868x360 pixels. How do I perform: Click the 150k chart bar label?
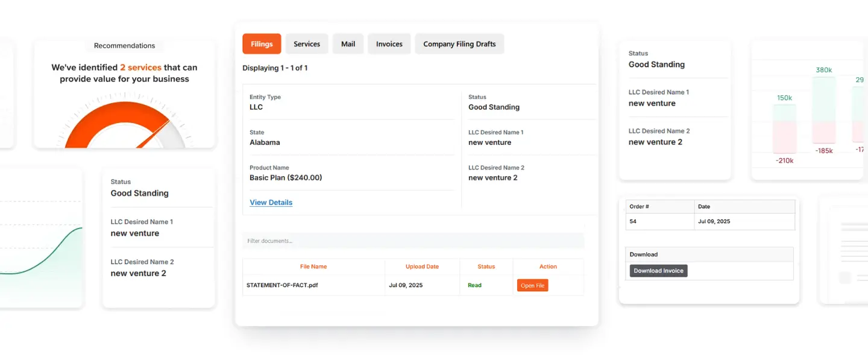784,98
